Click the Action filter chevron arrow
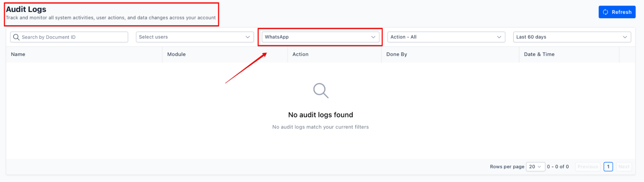The image size is (644, 182). 499,37
